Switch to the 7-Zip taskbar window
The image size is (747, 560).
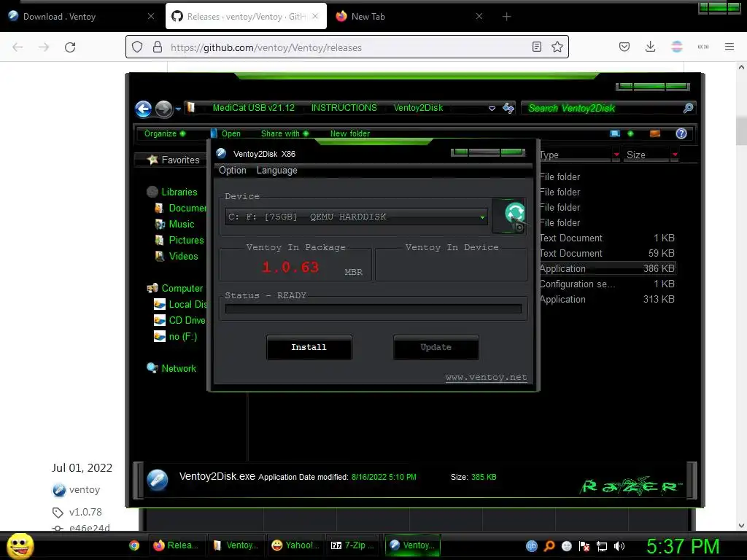click(x=354, y=545)
